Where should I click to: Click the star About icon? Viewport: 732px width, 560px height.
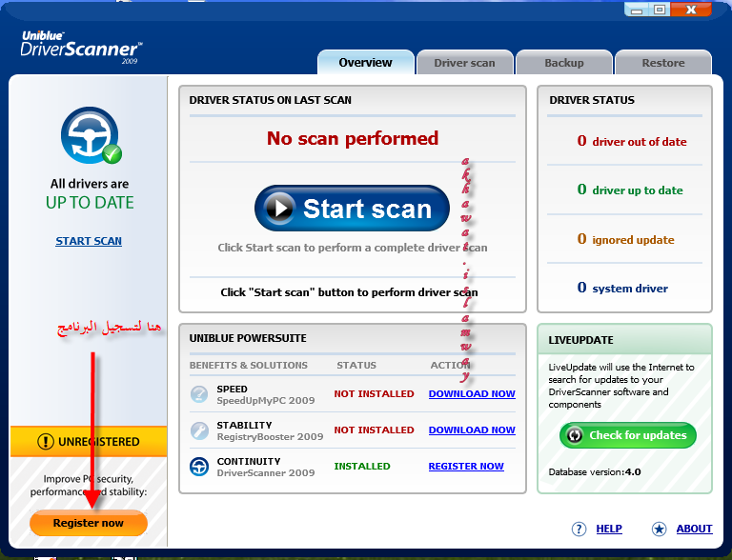pyautogui.click(x=660, y=529)
